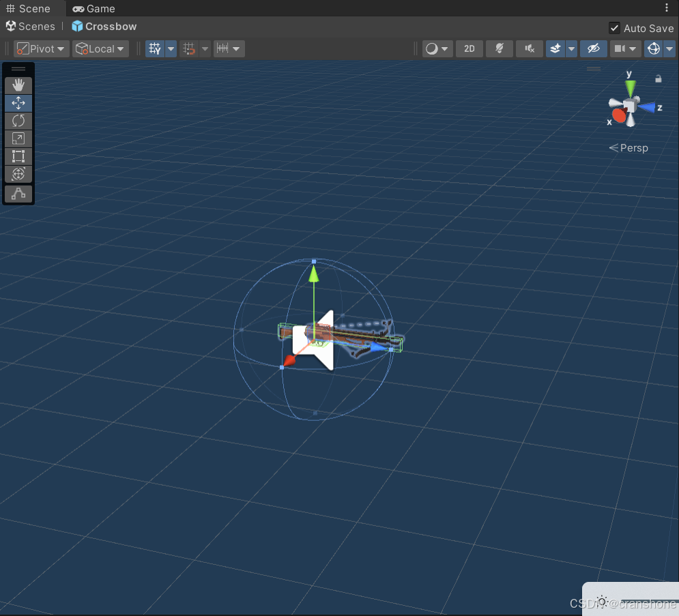Expand grid snapping options arrow

205,49
